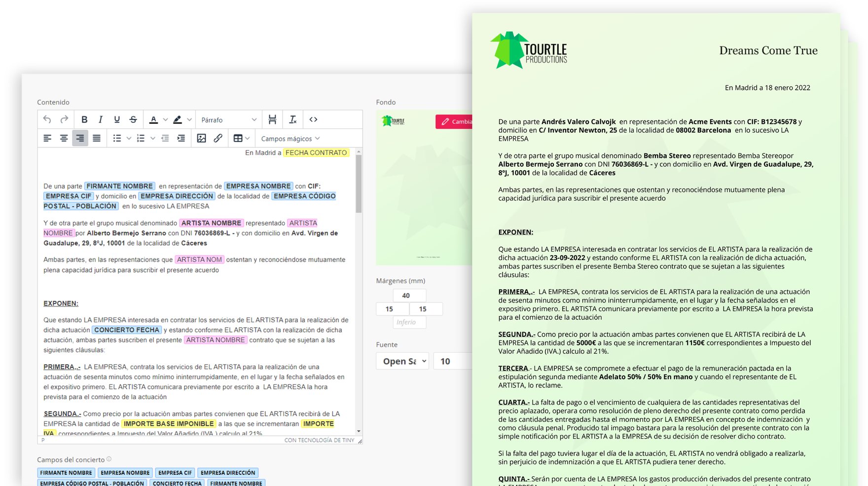
Task: Select EMPRESA CÓDIGO POSTAL - POBLACIÓN tag below the editor
Action: pos(92,483)
